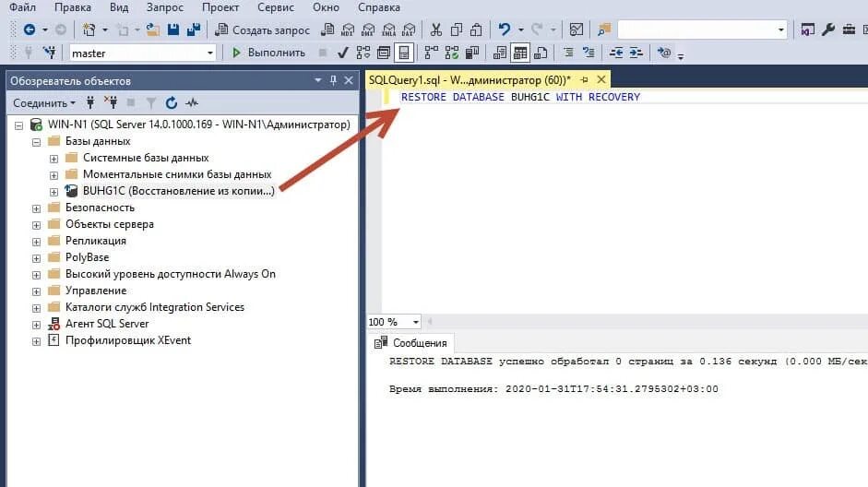This screenshot has width=868, height=487.
Task: Open the Правка menu
Action: click(x=73, y=7)
